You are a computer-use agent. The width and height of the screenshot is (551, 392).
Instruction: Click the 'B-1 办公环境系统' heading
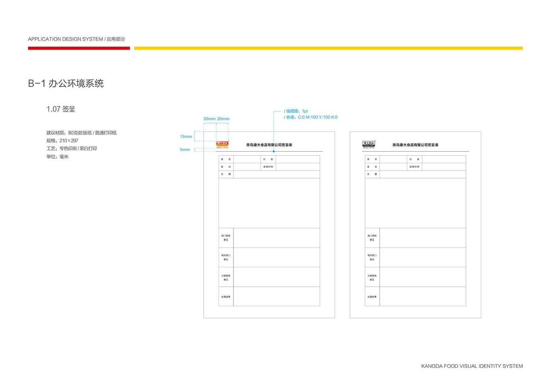coord(66,83)
